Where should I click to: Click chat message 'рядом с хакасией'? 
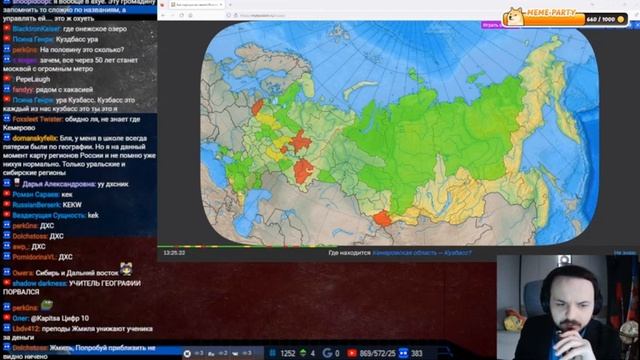tap(64, 90)
